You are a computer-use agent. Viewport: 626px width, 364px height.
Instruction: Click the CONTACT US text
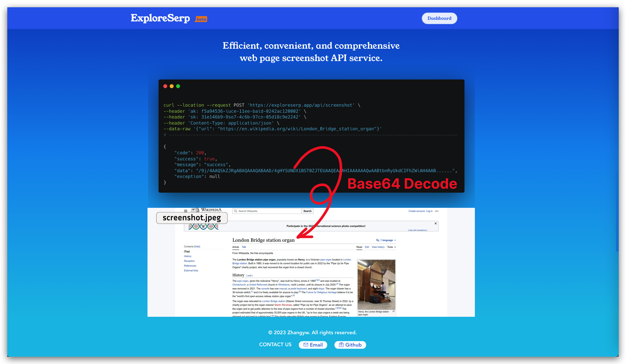[275, 345]
